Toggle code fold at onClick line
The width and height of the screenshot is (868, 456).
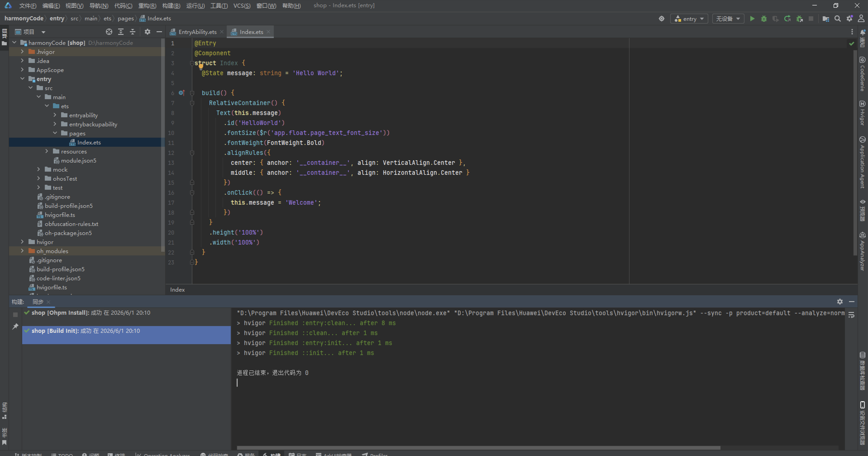pyautogui.click(x=192, y=193)
